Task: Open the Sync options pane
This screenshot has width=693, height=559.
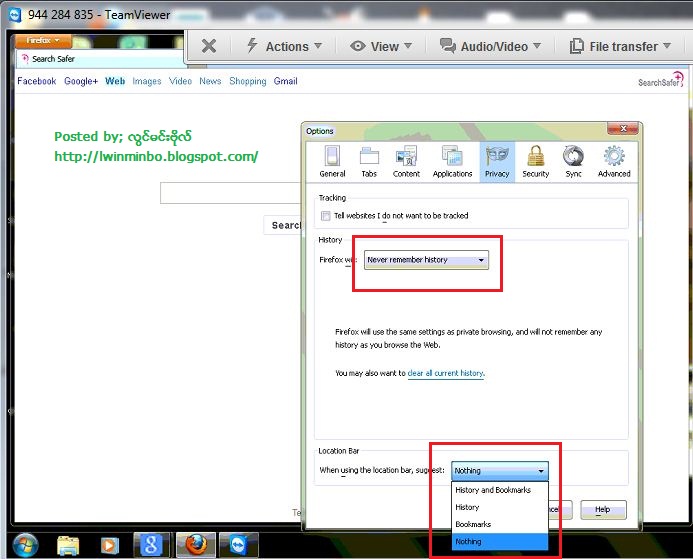Action: tap(573, 162)
